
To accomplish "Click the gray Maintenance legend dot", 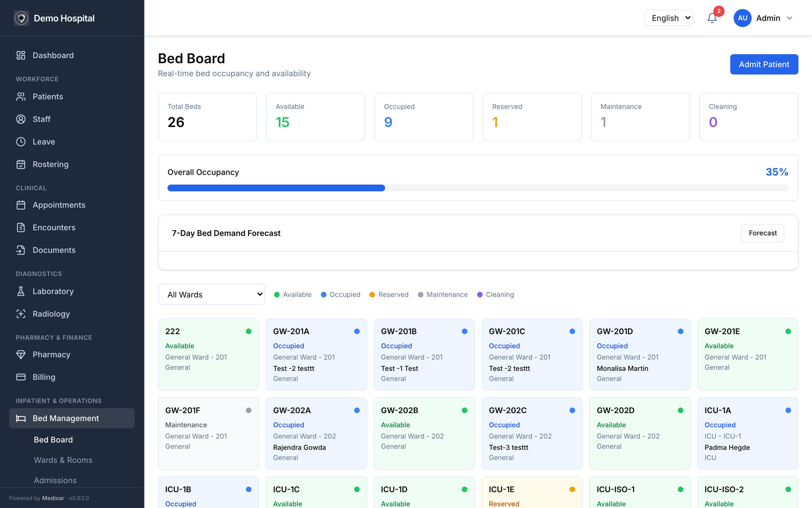I will tap(420, 295).
